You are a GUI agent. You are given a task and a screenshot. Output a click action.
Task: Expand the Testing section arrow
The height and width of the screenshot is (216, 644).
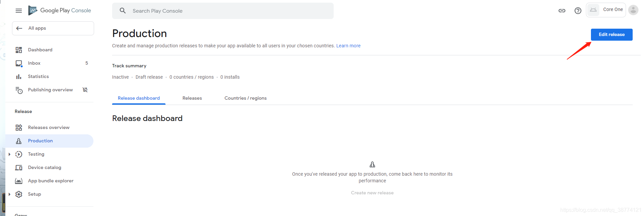click(9, 154)
